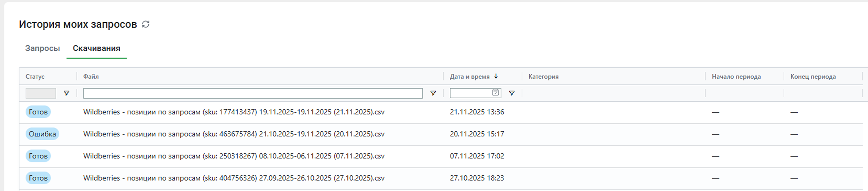Viewport: 868px width, 191px height.
Task: Switch to the Запросы tab
Action: [x=42, y=48]
